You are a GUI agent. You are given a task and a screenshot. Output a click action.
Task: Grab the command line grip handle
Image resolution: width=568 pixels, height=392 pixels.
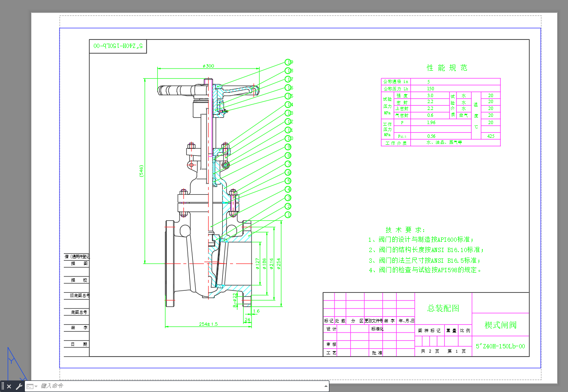3,386
